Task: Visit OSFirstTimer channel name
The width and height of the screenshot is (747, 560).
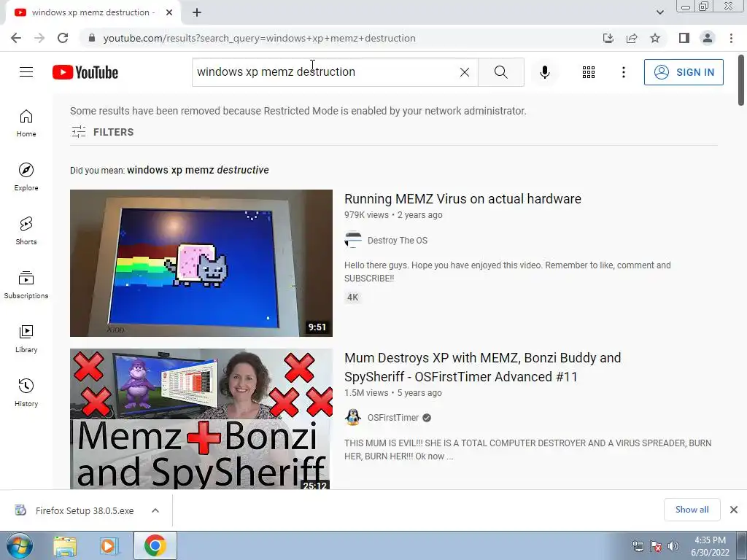Action: tap(393, 418)
